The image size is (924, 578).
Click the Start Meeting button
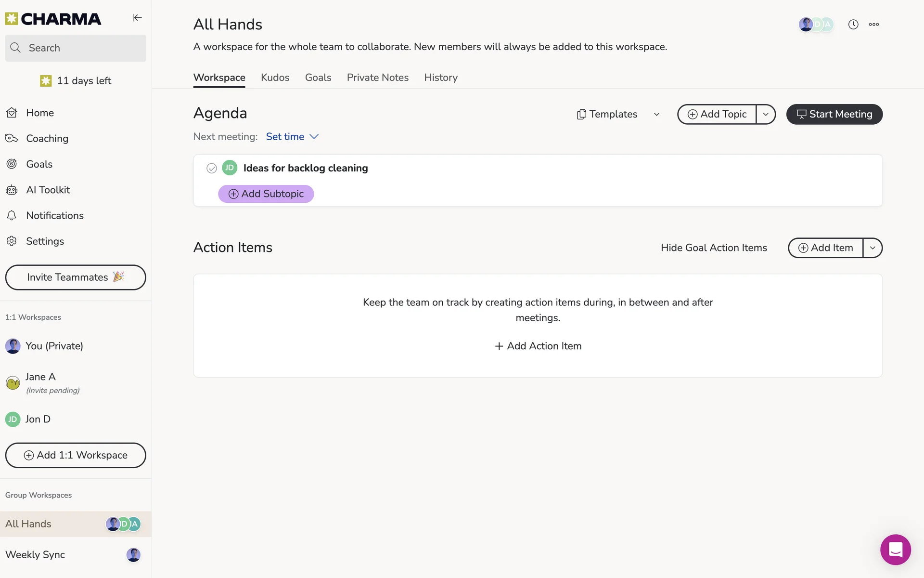click(834, 114)
